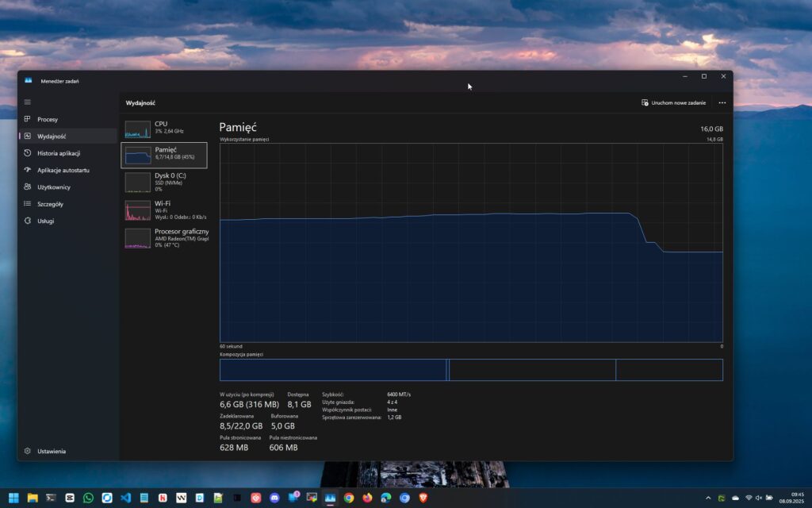The width and height of the screenshot is (812, 508).
Task: Select the CPU performance graph entry
Action: pos(164,128)
